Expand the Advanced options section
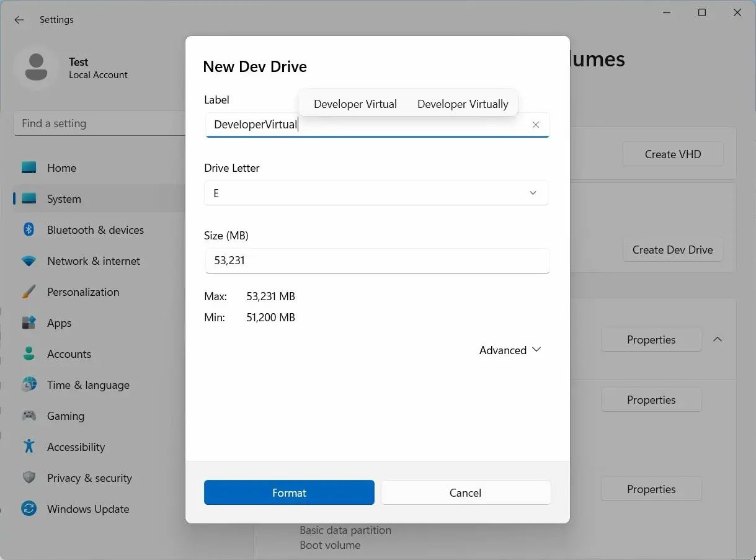Screen dimensions: 756x560 coord(510,350)
